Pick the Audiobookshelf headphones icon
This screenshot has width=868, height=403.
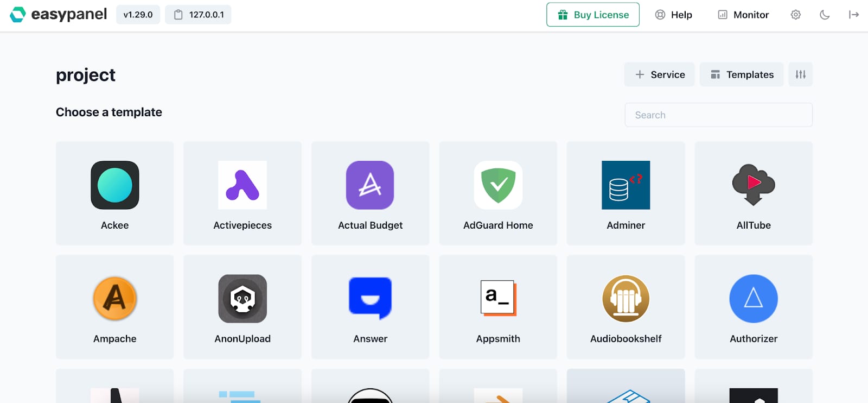pos(626,299)
